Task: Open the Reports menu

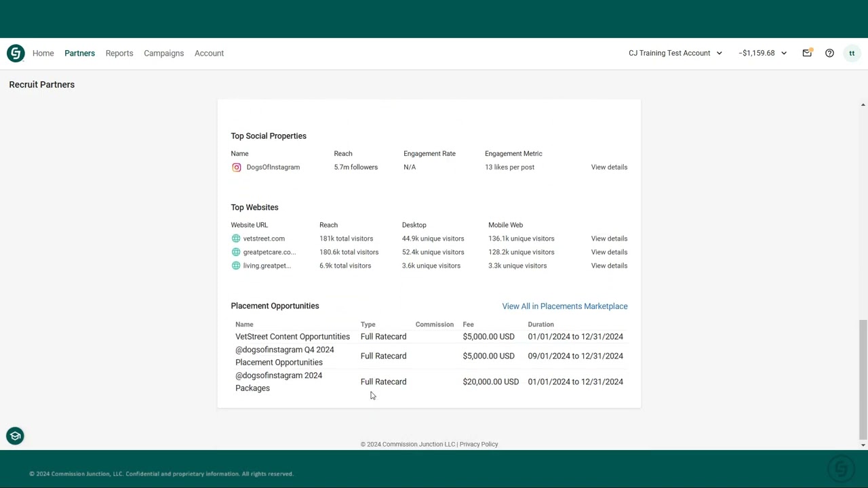Action: [119, 53]
